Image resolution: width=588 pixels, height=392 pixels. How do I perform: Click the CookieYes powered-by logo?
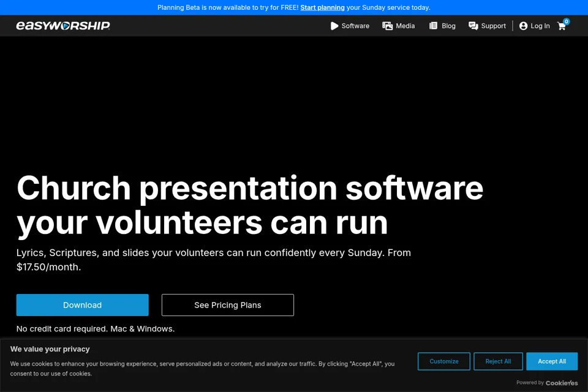click(562, 383)
